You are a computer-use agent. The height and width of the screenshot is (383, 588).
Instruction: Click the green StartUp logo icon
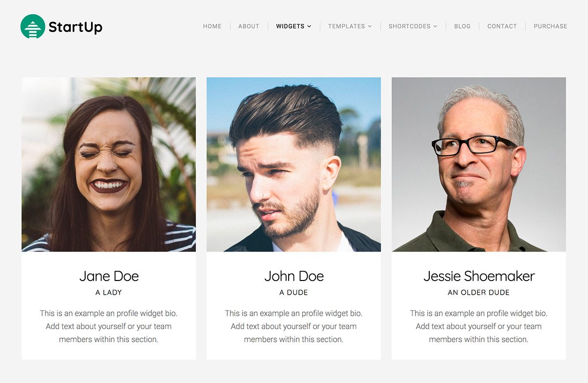click(x=33, y=26)
